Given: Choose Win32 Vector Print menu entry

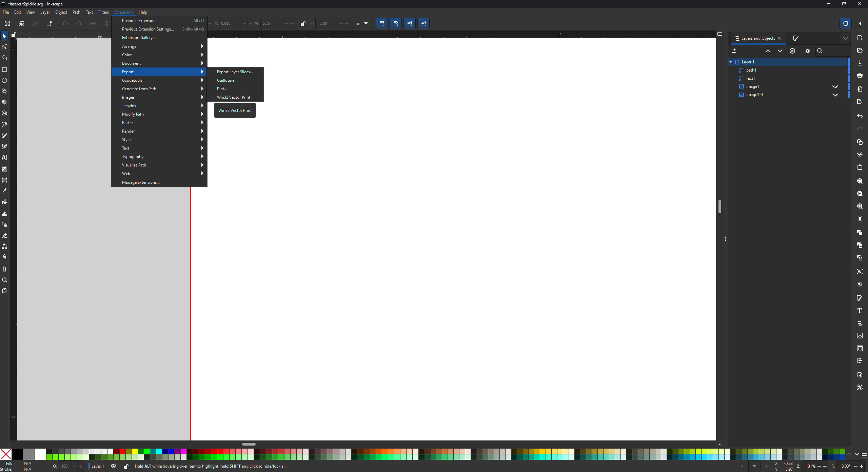Looking at the screenshot, I should click(234, 97).
